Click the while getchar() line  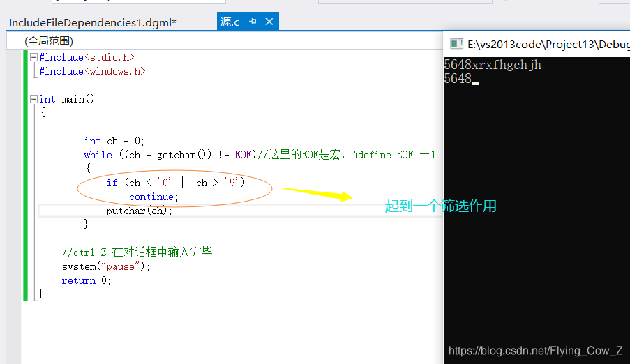pyautogui.click(x=260, y=155)
